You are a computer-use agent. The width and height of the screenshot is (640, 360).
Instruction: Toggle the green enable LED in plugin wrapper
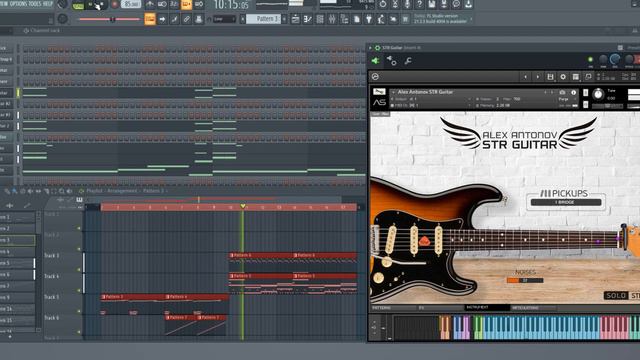590,60
